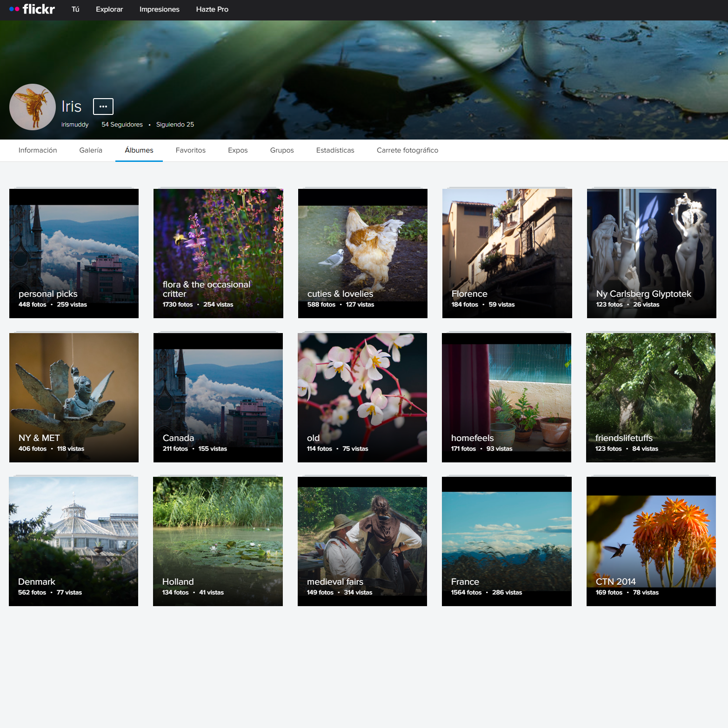Open the Estadísticas tab
728x728 pixels.
(335, 150)
